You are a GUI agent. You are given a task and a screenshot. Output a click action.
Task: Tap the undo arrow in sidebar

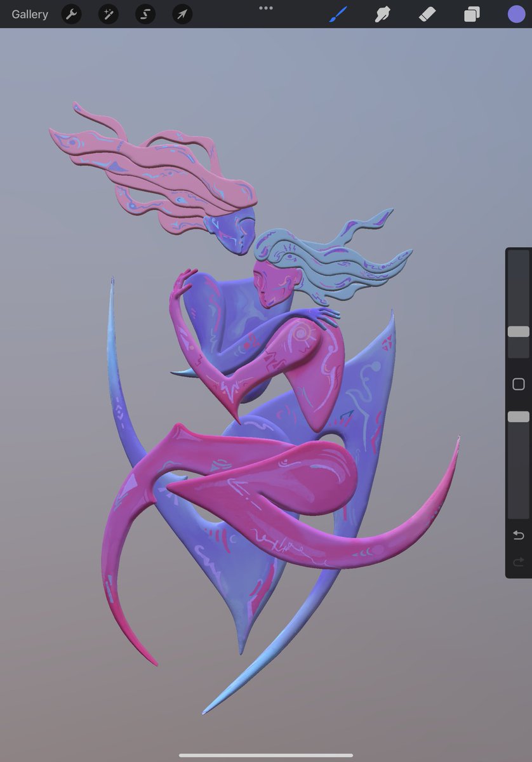[518, 535]
